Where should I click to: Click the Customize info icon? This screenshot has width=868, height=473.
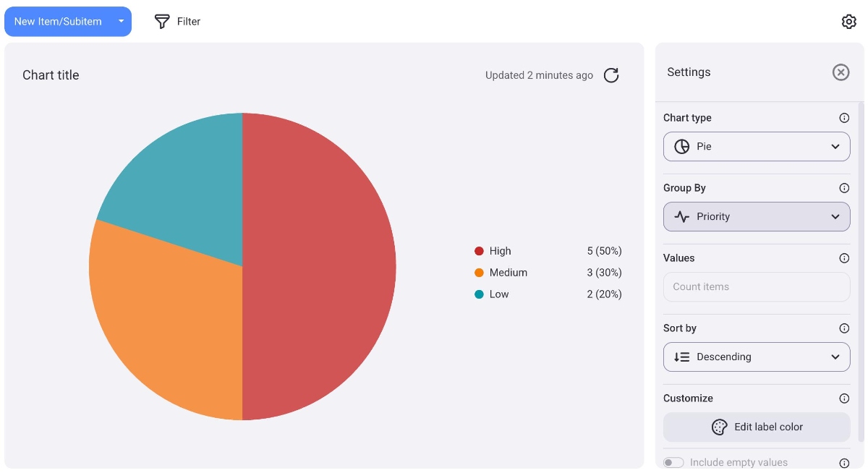coord(843,399)
